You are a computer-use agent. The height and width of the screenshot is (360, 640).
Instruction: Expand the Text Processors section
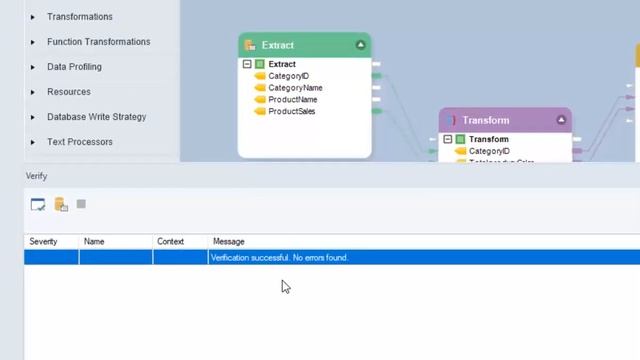click(x=33, y=142)
